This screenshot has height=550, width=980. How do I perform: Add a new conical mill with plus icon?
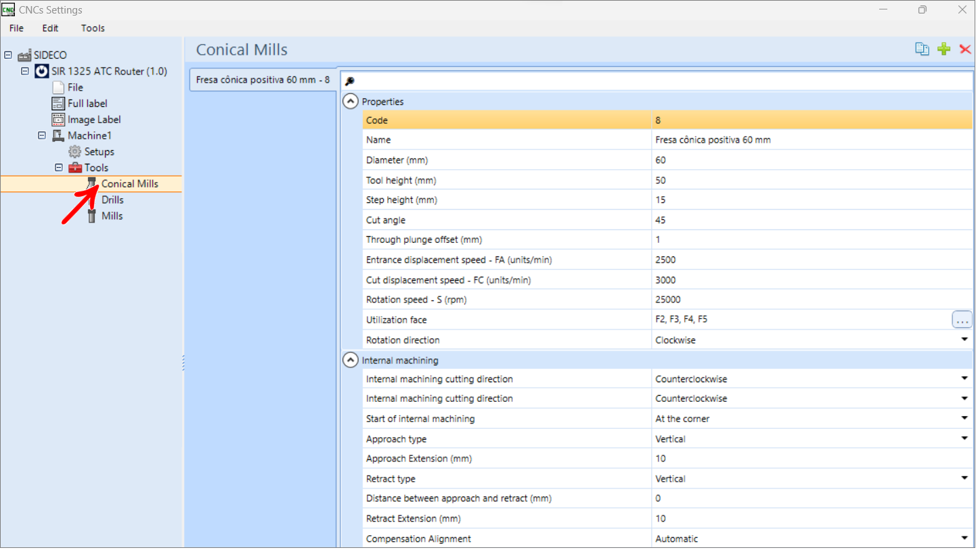coord(943,49)
